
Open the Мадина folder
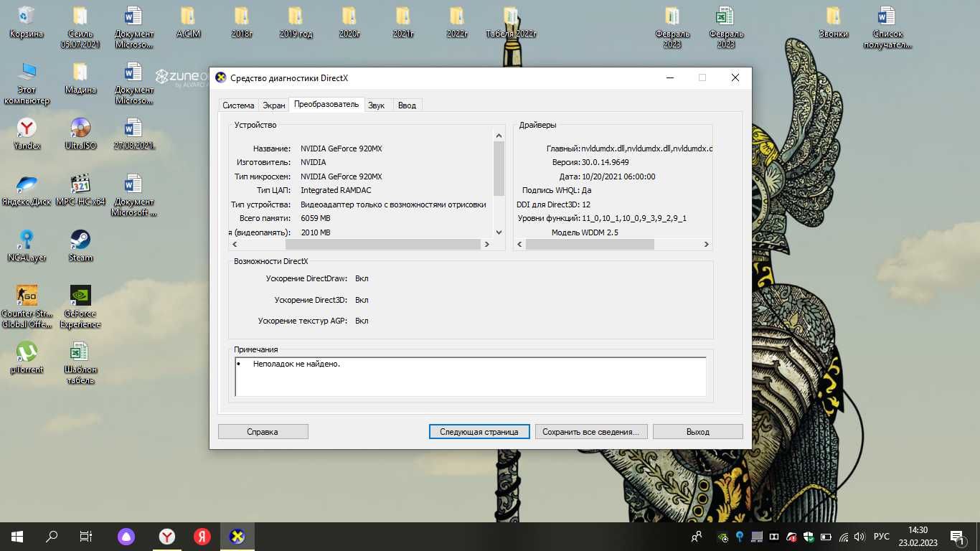point(80,78)
